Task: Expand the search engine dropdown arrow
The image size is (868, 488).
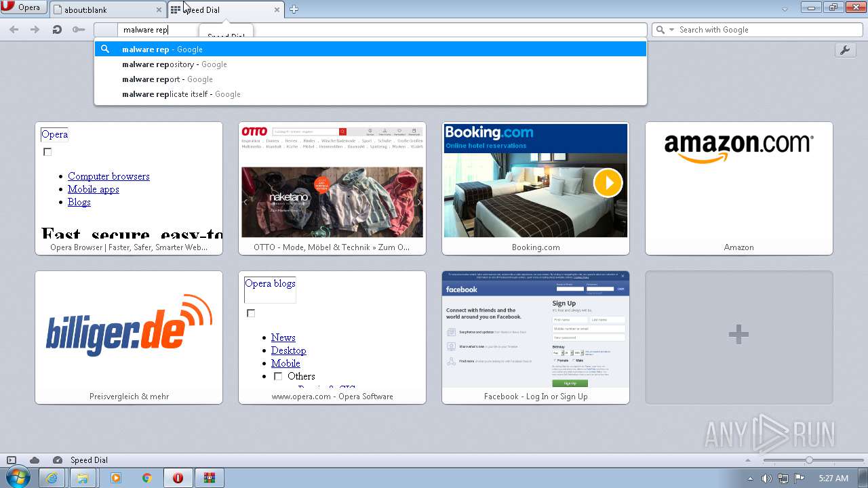Action: (x=671, y=30)
